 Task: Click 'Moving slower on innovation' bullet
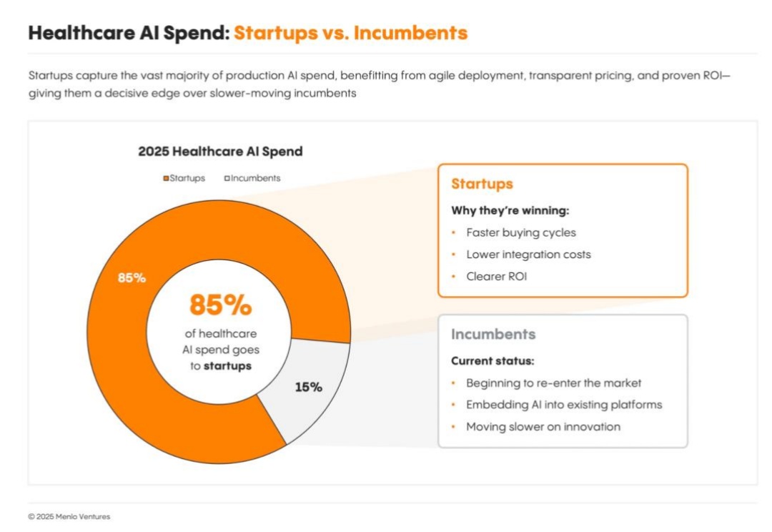pyautogui.click(x=543, y=426)
